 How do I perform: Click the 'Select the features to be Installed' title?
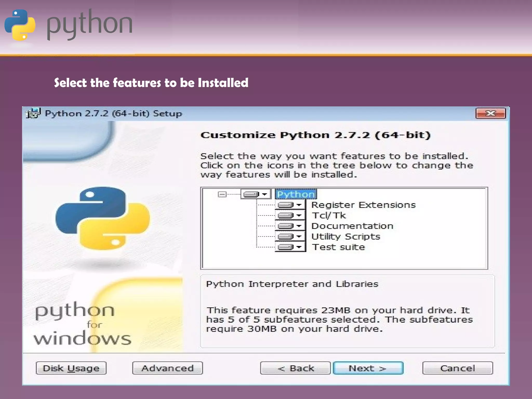(151, 83)
